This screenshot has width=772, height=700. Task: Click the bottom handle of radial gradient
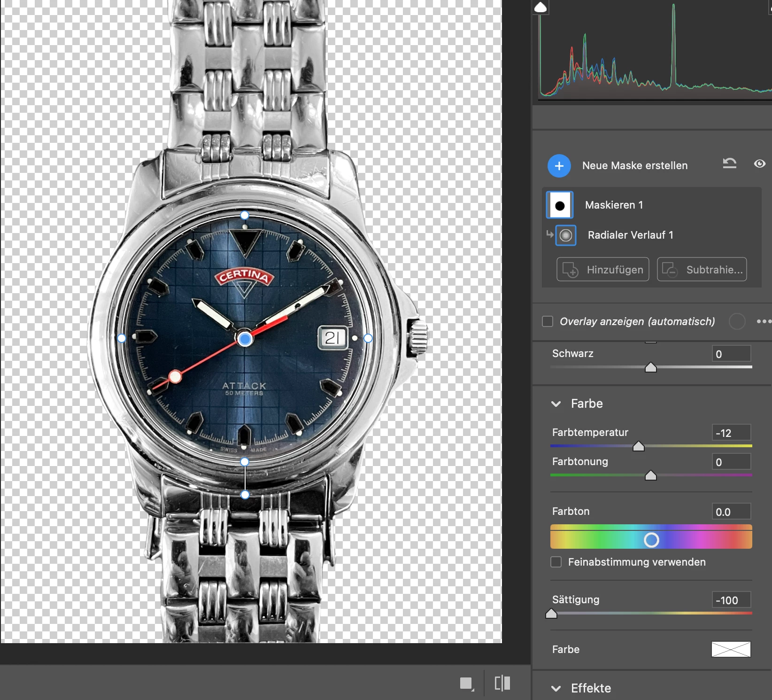245,462
